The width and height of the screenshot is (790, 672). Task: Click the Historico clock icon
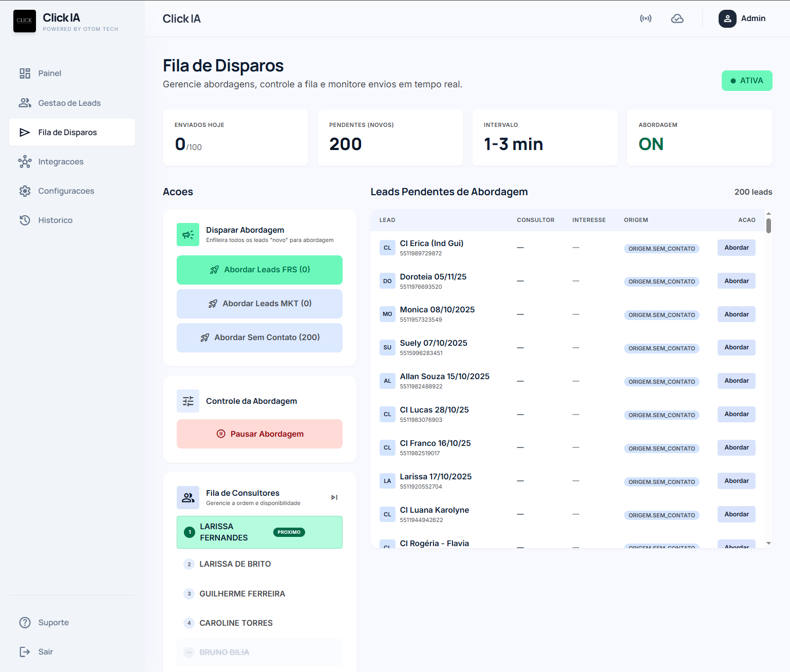click(x=25, y=220)
